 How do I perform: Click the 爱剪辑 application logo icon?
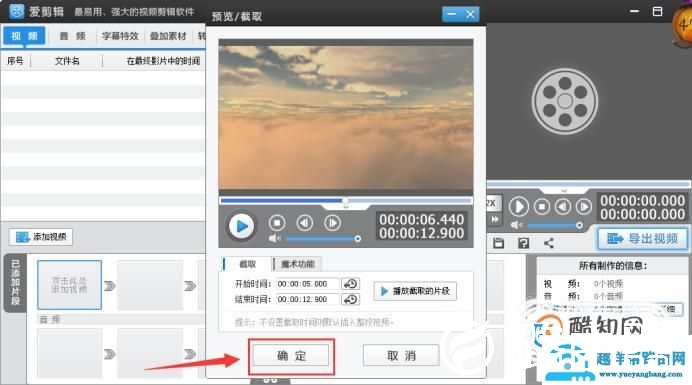16,11
